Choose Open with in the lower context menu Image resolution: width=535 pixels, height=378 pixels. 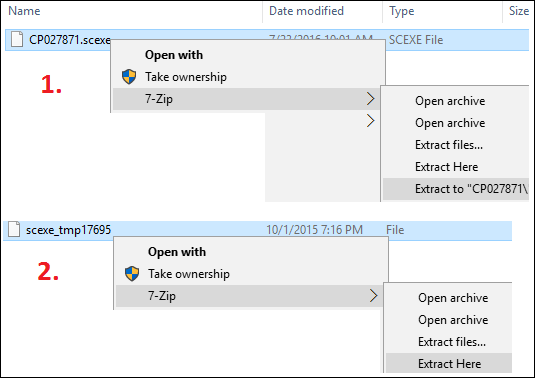[x=177, y=252]
